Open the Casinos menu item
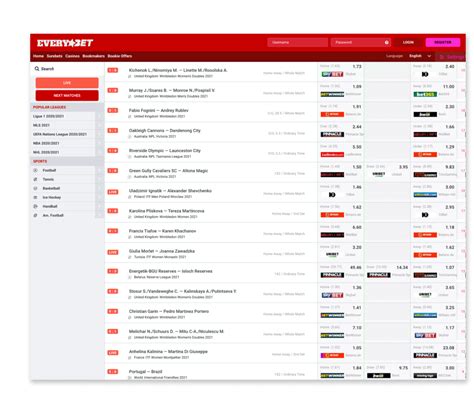This screenshot has width=474, height=414. 72,56
